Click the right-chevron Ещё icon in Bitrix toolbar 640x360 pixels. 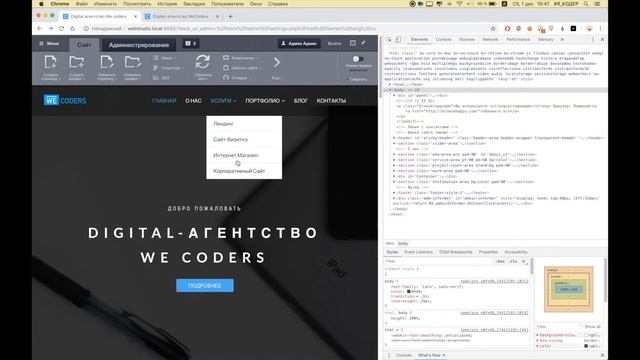277,62
